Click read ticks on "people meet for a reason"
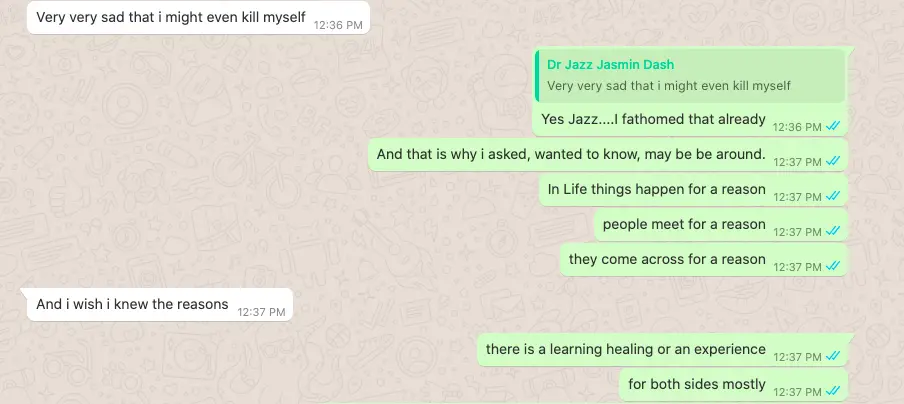Image resolution: width=904 pixels, height=404 pixels. point(833,232)
